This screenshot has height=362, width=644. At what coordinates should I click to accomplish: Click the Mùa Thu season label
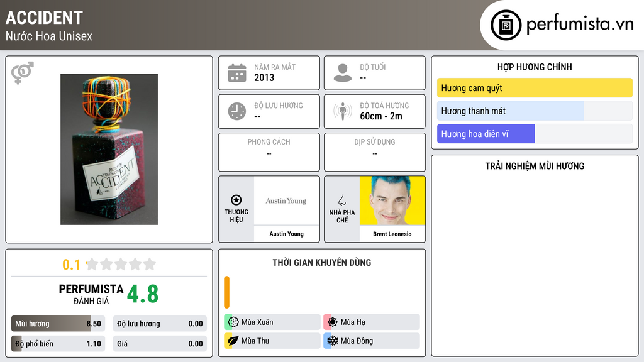coord(255,341)
